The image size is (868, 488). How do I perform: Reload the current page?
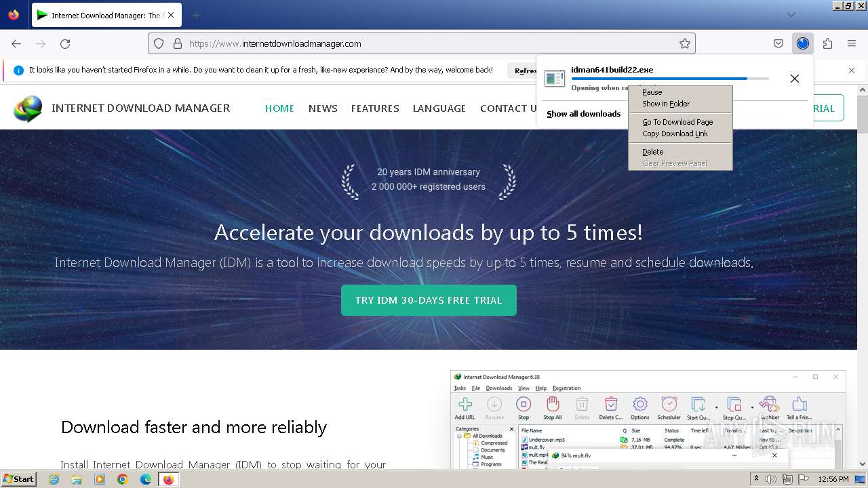65,43
